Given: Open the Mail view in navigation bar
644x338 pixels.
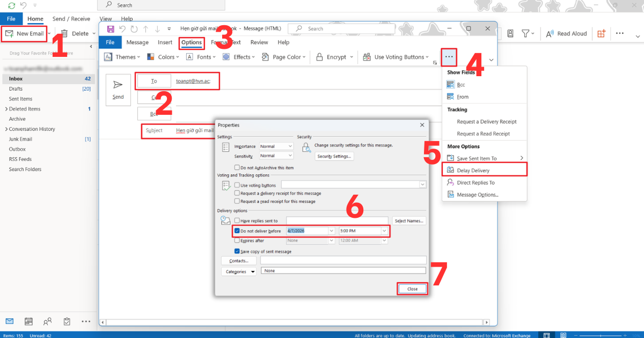Looking at the screenshot, I should 10,321.
